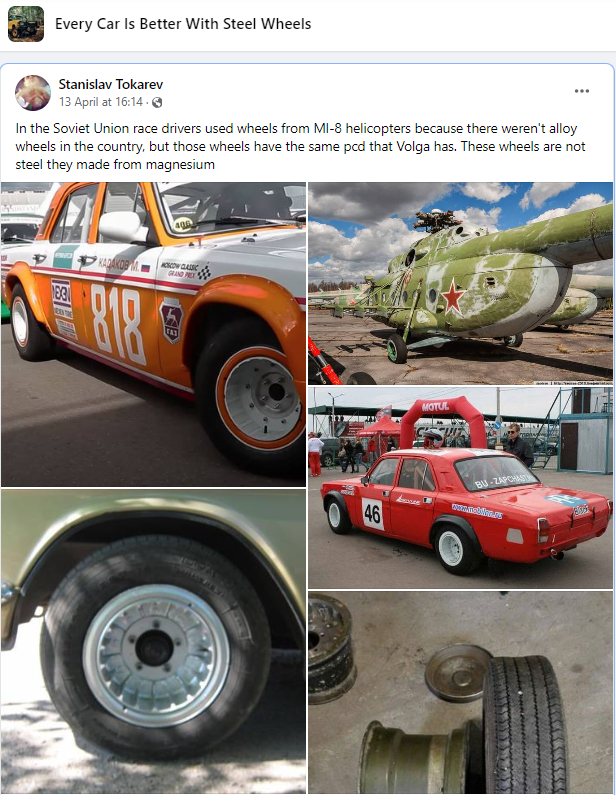View the loose wheels and tire photo
616x795 pixels.
(x=460, y=693)
